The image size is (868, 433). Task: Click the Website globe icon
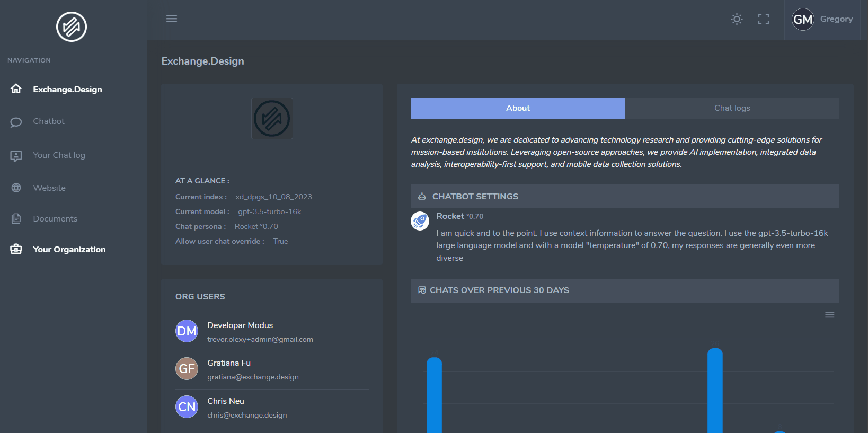point(16,188)
